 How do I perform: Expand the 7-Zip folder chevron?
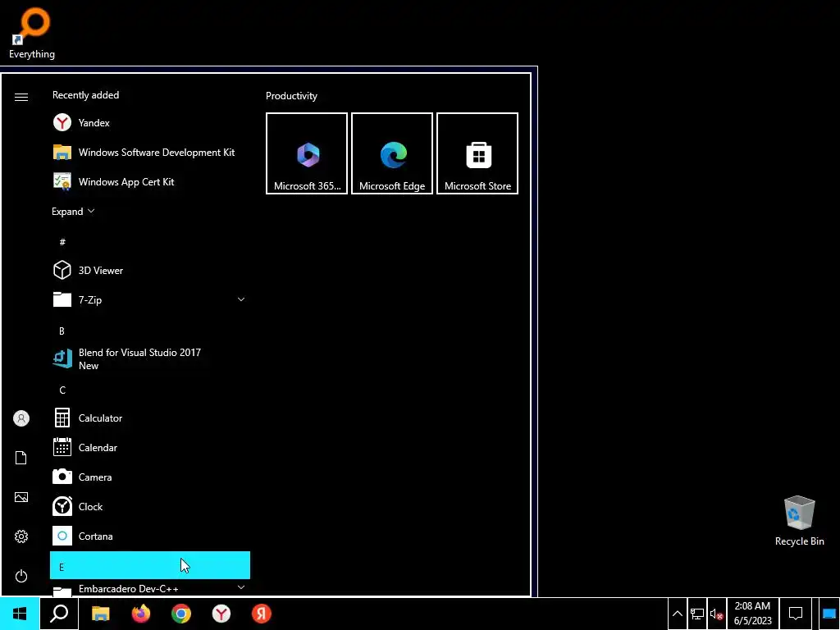coord(241,299)
